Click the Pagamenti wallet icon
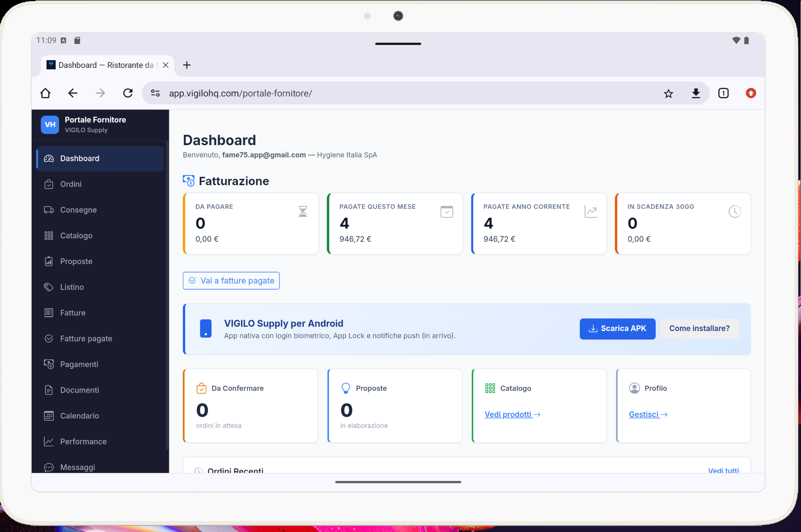This screenshot has height=532, width=801. coord(49,364)
